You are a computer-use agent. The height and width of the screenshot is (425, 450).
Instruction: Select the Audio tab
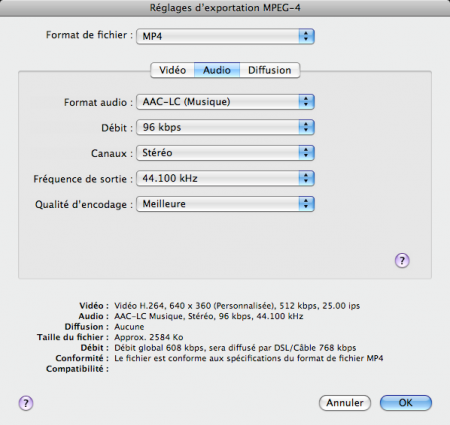tap(217, 70)
